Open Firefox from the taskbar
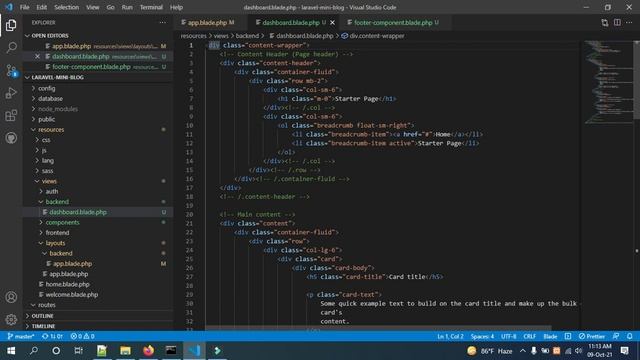Viewport: 640px width, 360px height. coord(148,351)
